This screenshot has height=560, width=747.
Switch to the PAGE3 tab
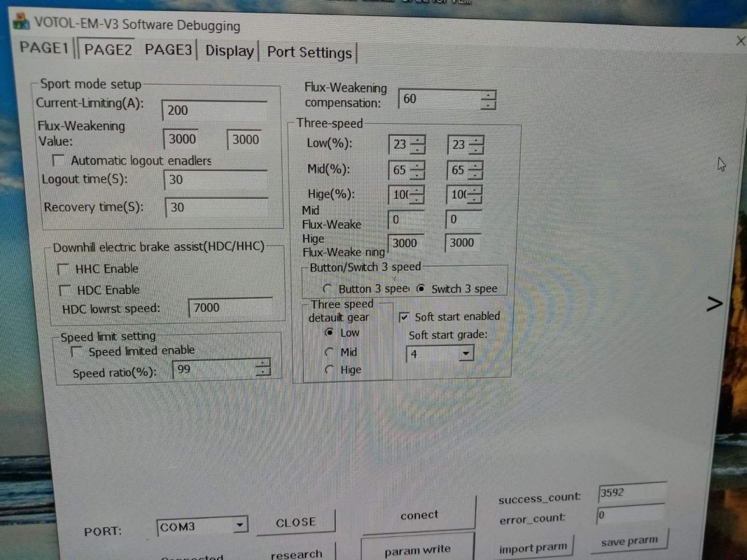tap(168, 50)
